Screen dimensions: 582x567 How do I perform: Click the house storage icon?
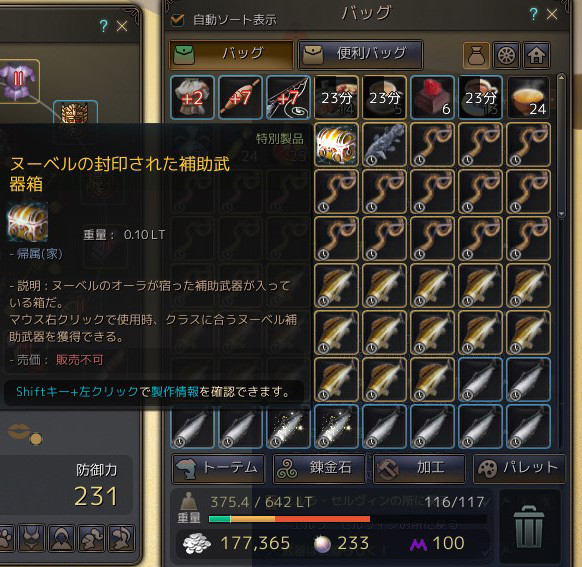[x=536, y=55]
